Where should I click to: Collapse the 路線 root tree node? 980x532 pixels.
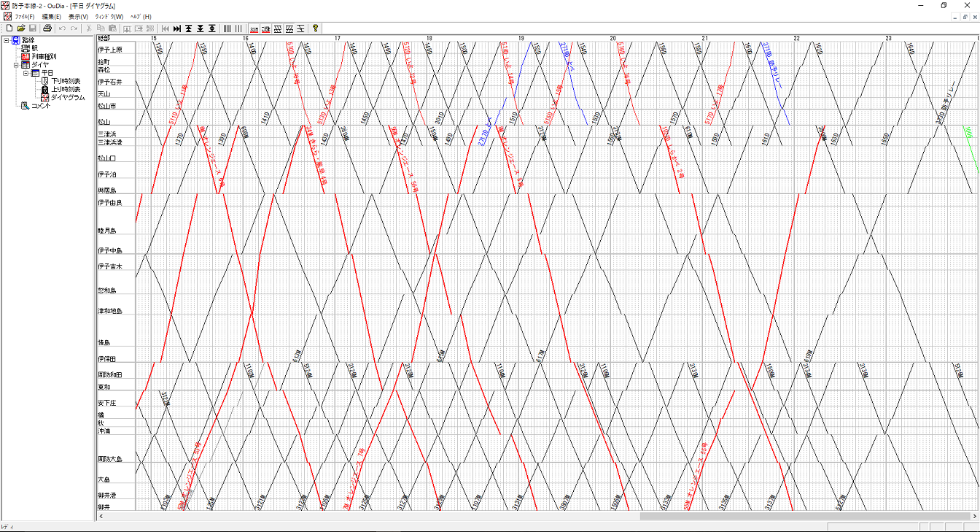coord(7,40)
